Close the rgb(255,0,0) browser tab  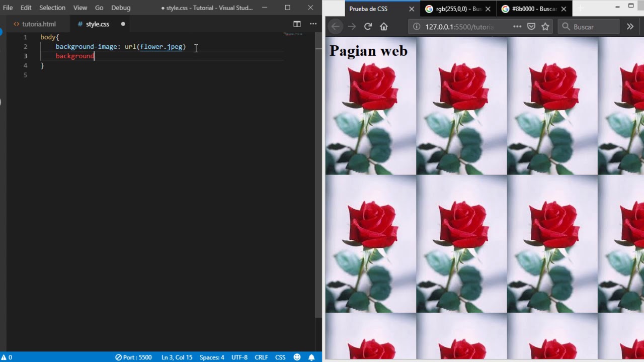[x=488, y=9]
